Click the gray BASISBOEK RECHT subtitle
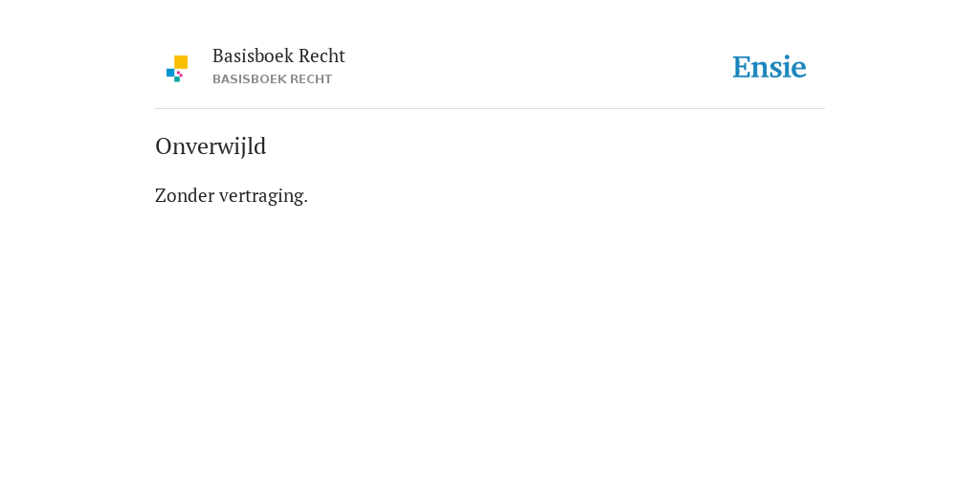980x490 pixels. [x=273, y=79]
